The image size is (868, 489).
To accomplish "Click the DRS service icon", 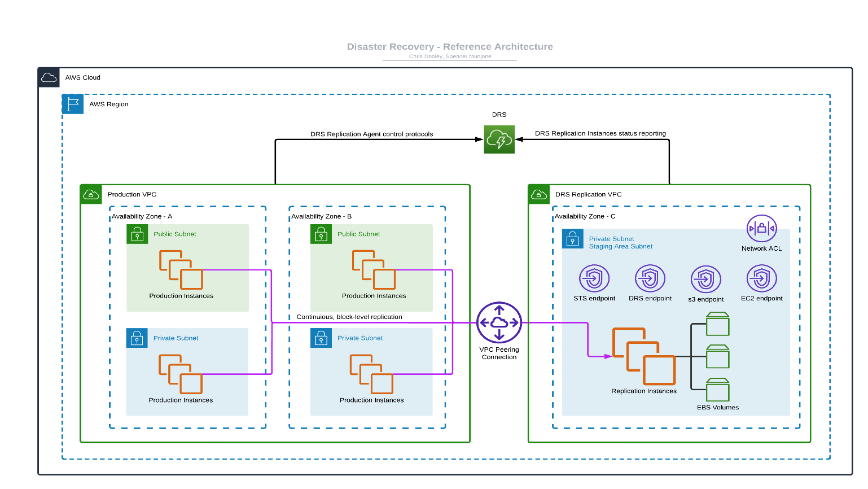I will (499, 139).
